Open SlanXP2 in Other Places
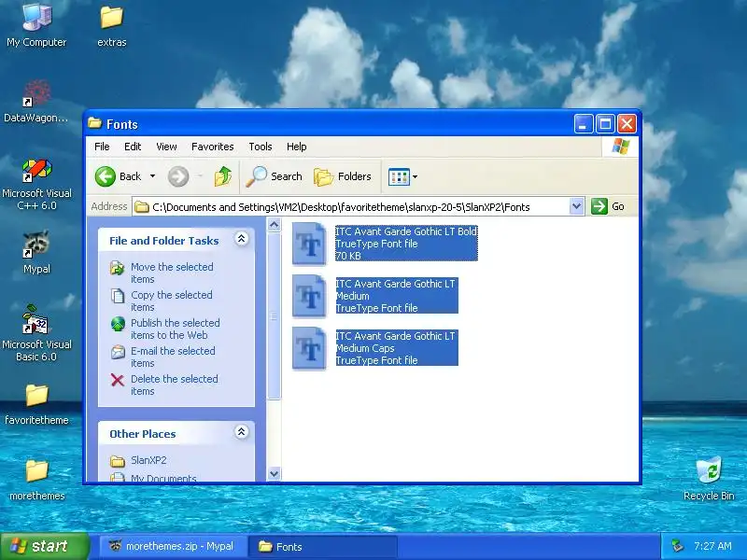 tap(148, 460)
